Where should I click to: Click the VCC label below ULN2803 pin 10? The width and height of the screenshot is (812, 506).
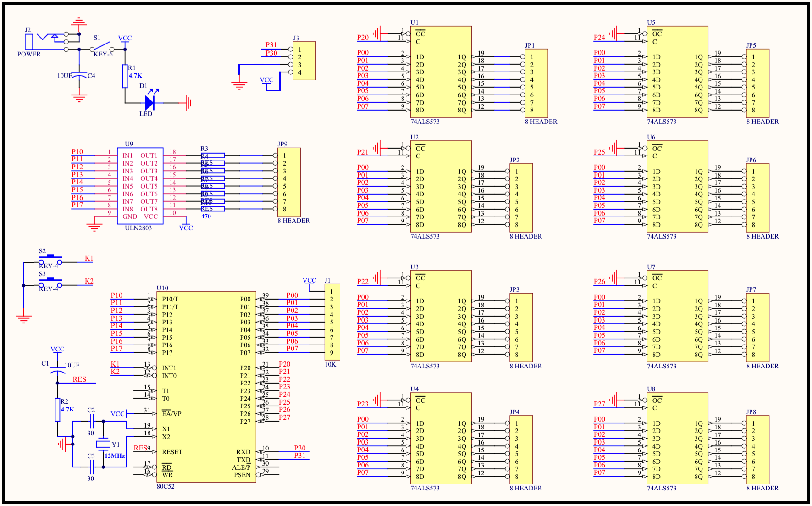click(186, 228)
